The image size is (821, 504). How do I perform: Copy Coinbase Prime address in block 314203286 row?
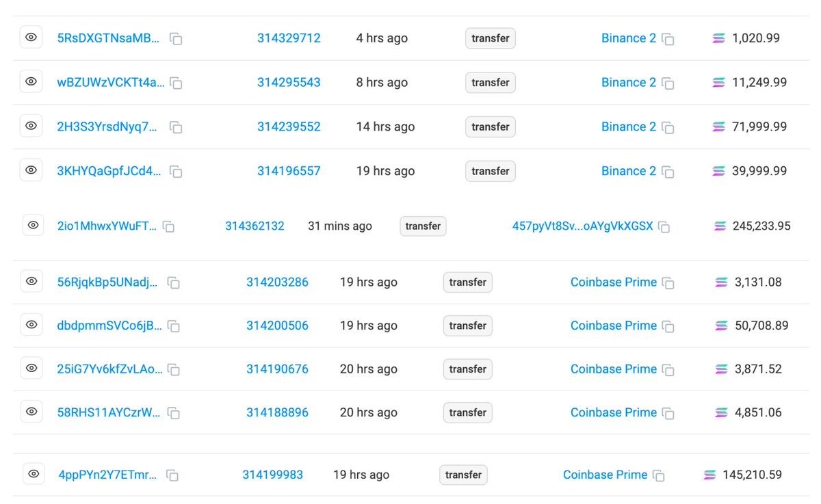click(668, 282)
